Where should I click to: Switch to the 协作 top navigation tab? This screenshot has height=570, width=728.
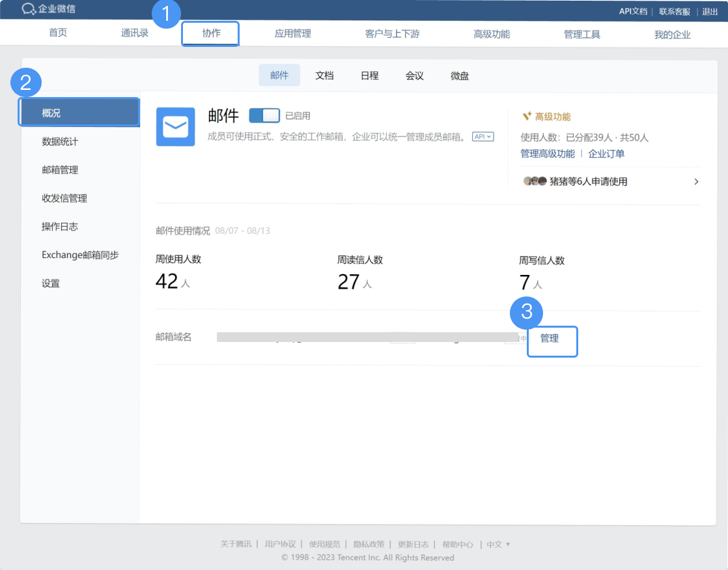tap(211, 34)
